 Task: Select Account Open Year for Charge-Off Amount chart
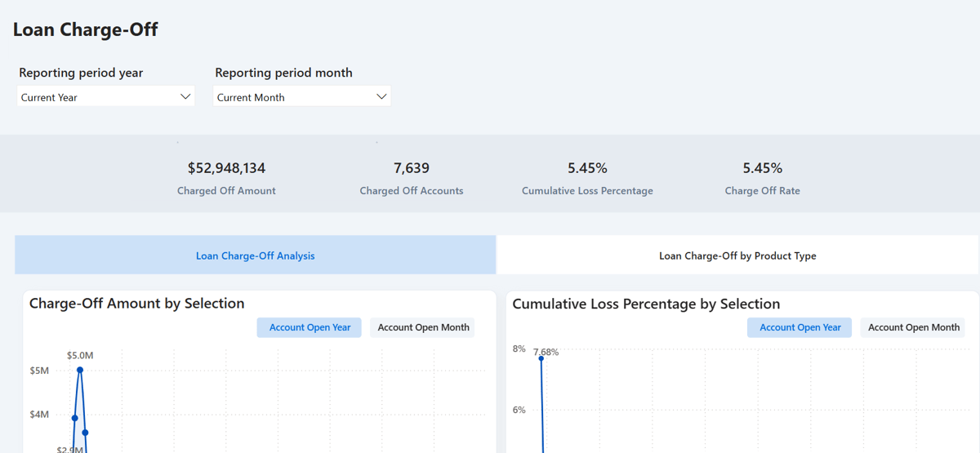tap(310, 327)
